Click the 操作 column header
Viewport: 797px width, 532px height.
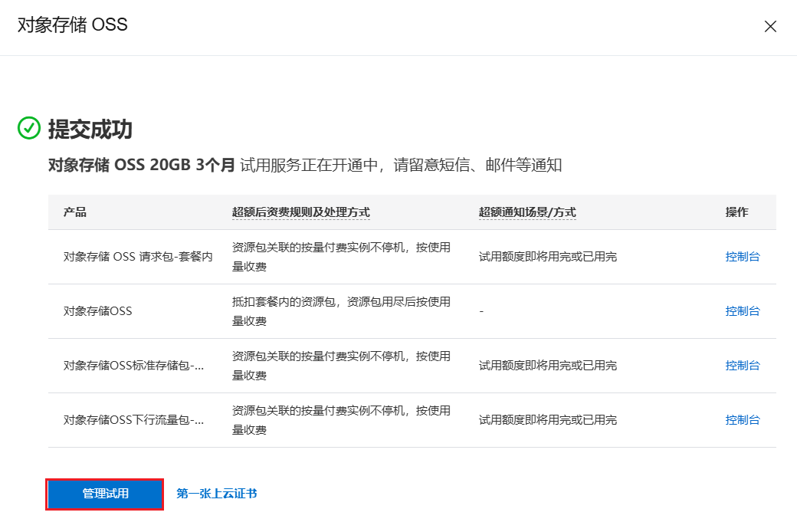pyautogui.click(x=736, y=212)
